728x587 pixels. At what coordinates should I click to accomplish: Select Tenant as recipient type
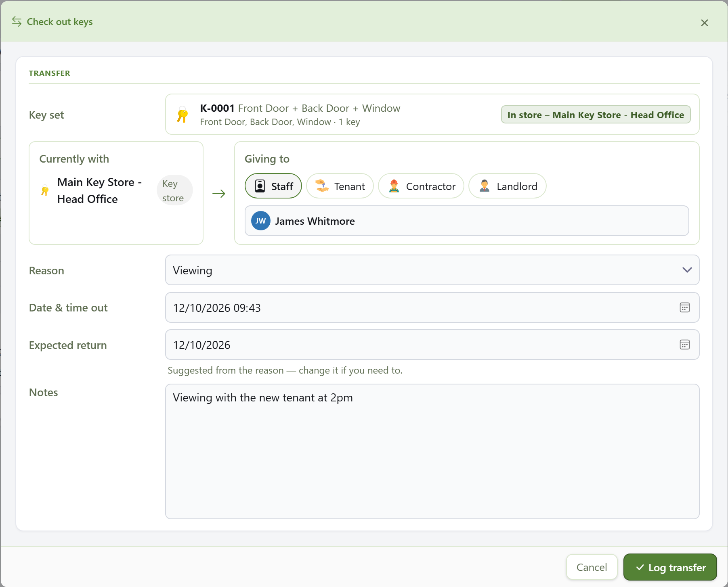pyautogui.click(x=340, y=186)
